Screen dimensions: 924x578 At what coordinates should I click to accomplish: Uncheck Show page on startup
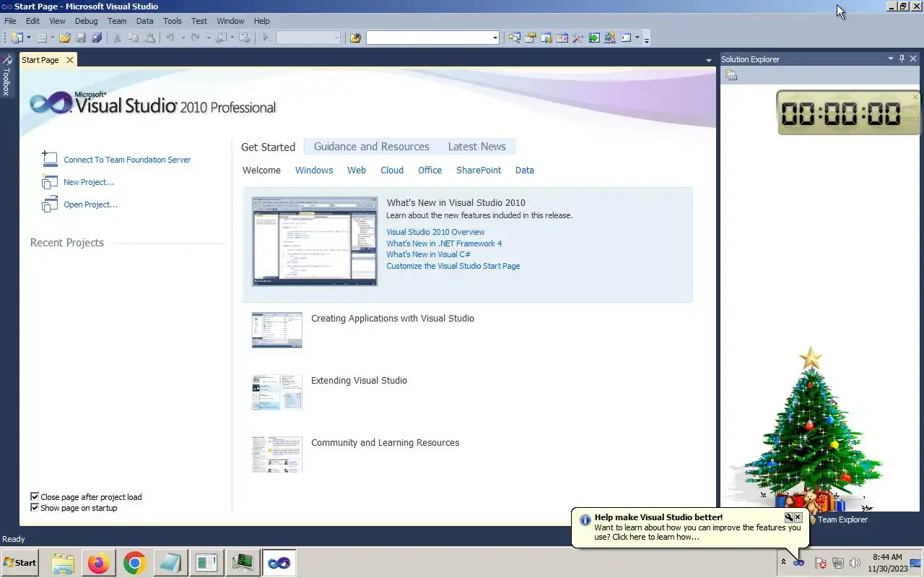pos(35,507)
